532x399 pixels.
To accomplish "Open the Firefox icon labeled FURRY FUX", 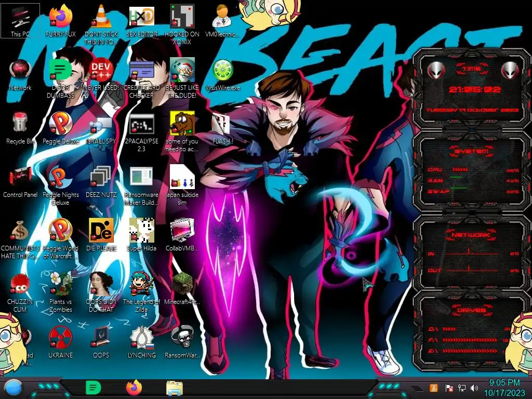I will [x=60, y=21].
